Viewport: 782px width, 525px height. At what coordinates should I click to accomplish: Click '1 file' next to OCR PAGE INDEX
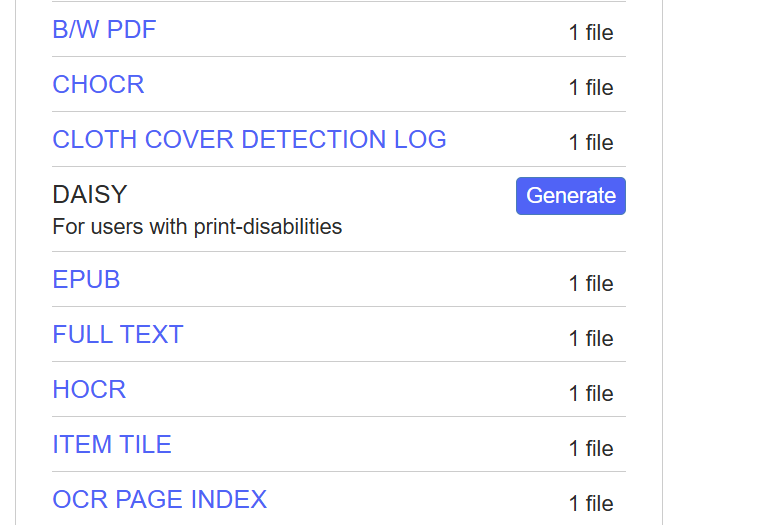[590, 504]
